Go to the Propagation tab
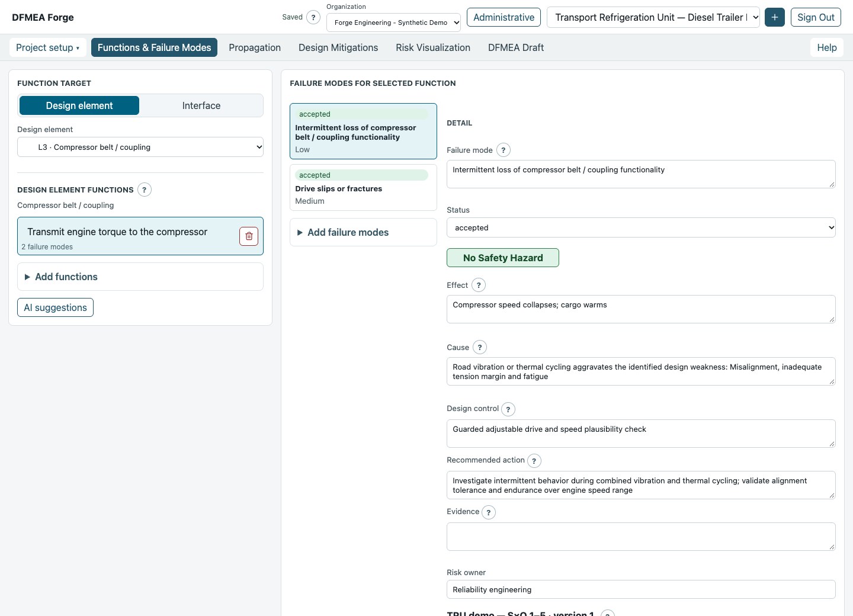The width and height of the screenshot is (853, 616). (255, 47)
